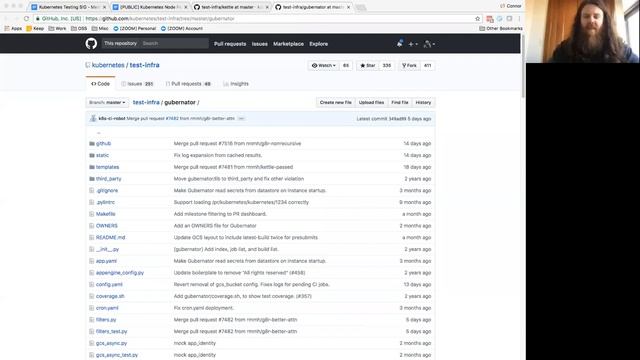Open the kubernetes organization link
Image resolution: width=640 pixels, height=360 pixels.
point(108,65)
